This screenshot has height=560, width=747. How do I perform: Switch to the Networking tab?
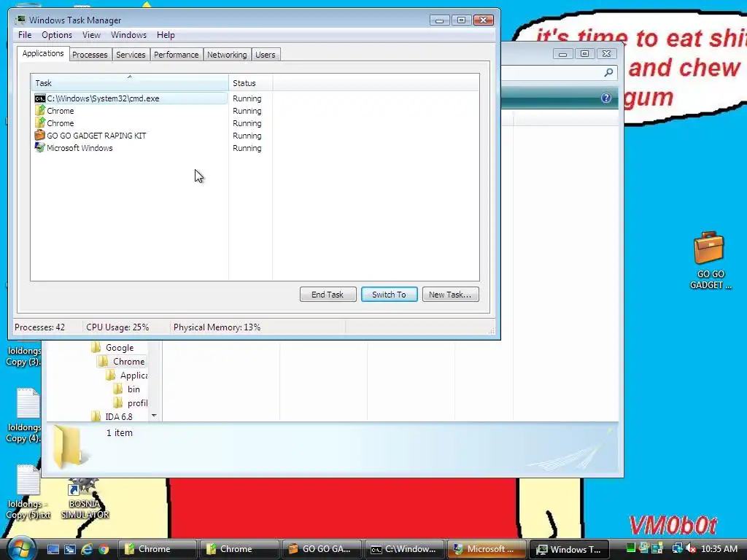227,55
